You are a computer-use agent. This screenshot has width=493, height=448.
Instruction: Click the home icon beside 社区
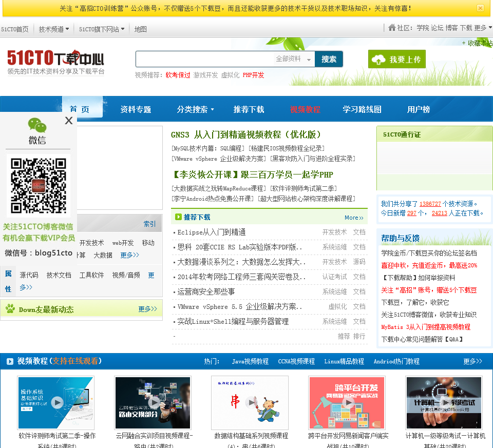point(392,28)
